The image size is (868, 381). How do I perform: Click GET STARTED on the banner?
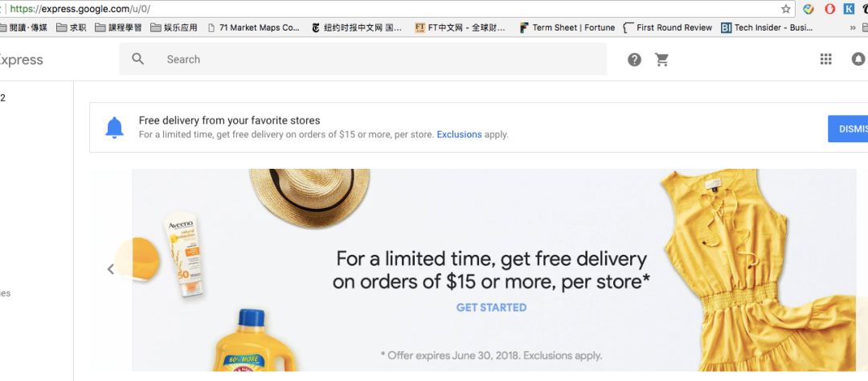pos(491,307)
